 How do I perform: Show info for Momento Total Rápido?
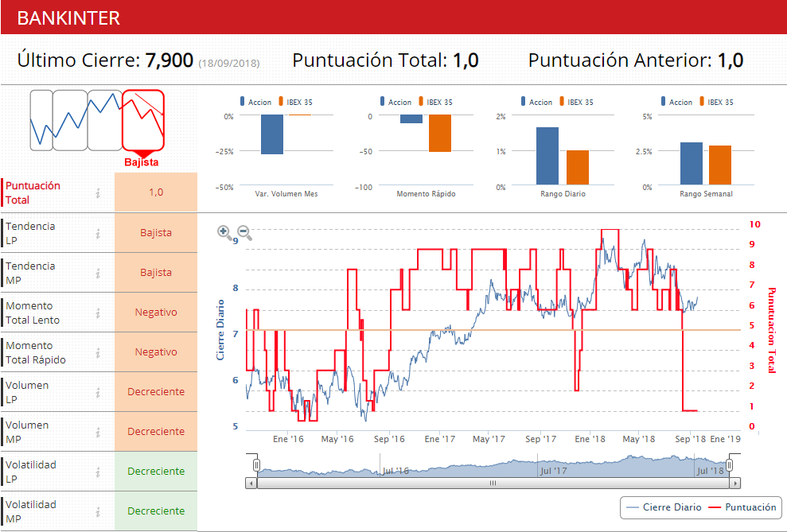pyautogui.click(x=99, y=352)
